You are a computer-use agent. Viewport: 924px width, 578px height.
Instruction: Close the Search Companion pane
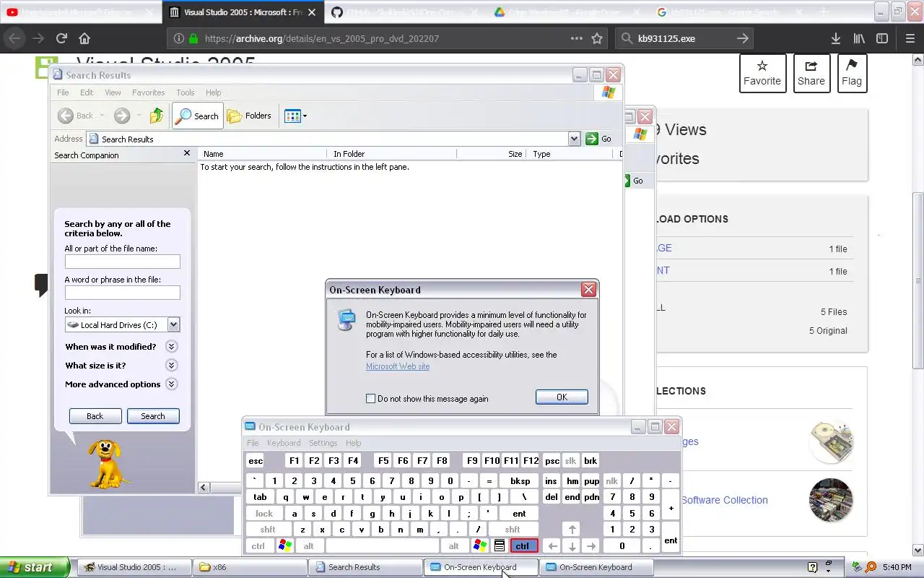187,153
